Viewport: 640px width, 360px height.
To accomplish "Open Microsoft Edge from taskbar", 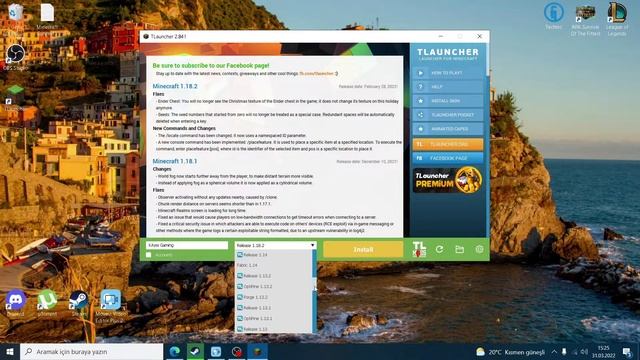I will (175, 351).
